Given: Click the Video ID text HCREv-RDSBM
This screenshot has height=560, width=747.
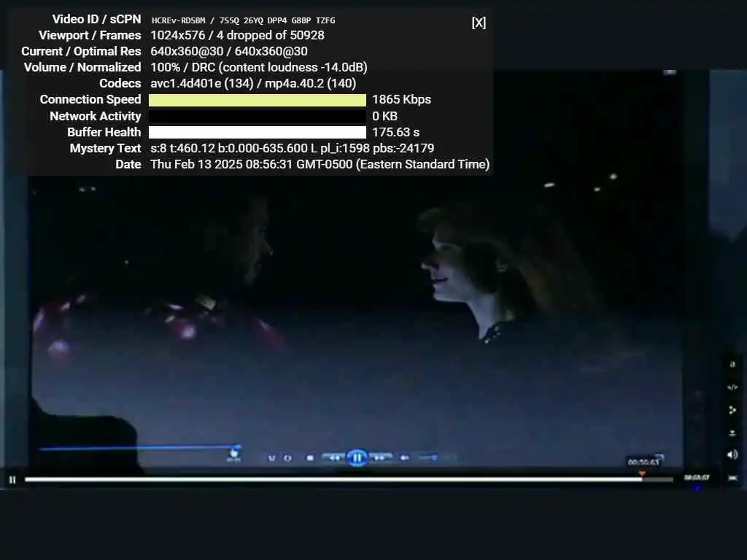Looking at the screenshot, I should pyautogui.click(x=178, y=20).
